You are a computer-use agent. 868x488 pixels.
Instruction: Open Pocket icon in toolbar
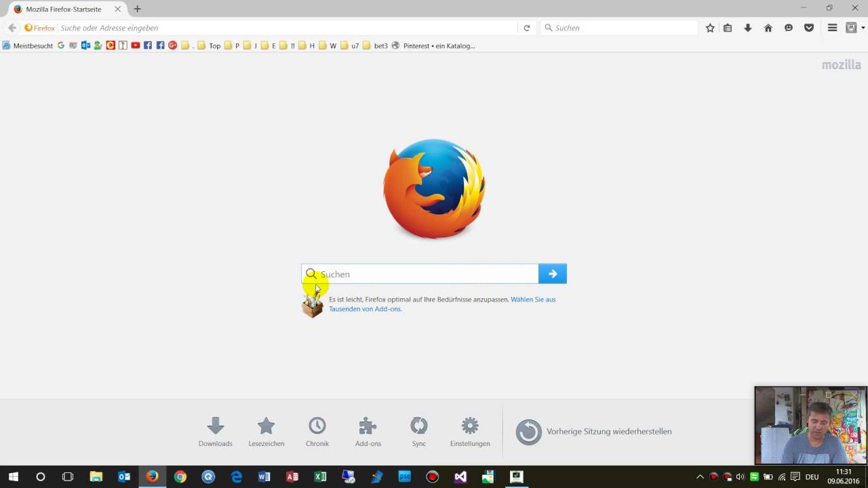pyautogui.click(x=809, y=28)
